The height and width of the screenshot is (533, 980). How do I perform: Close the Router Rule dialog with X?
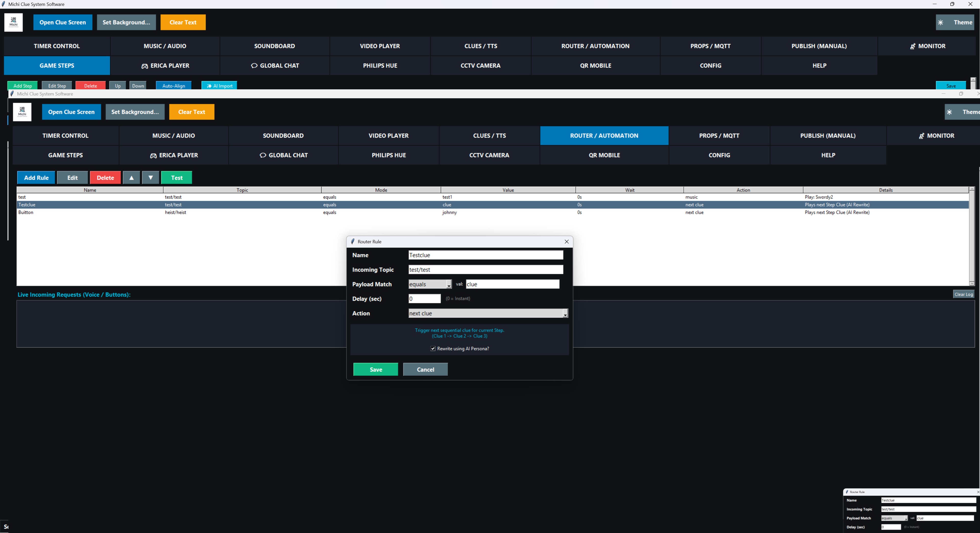(x=567, y=241)
